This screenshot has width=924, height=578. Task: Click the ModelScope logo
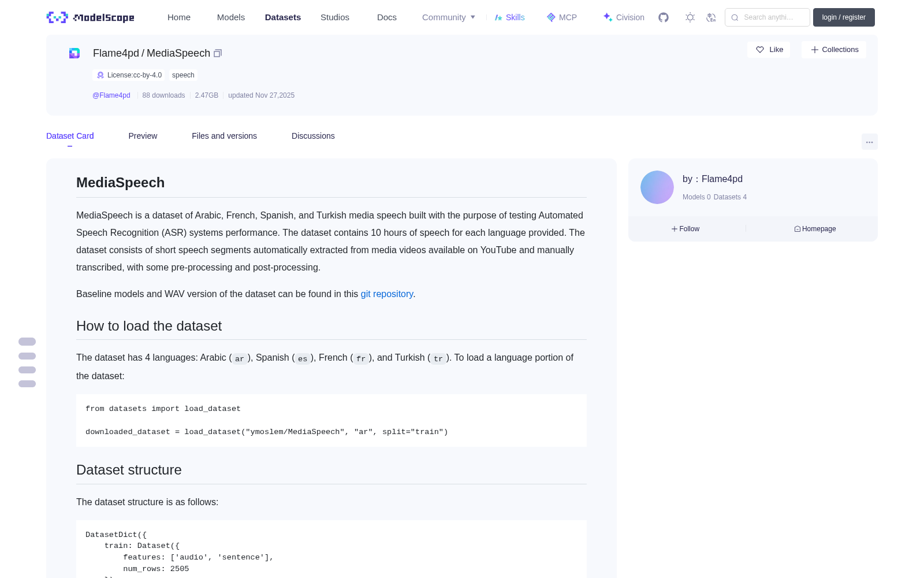[91, 17]
